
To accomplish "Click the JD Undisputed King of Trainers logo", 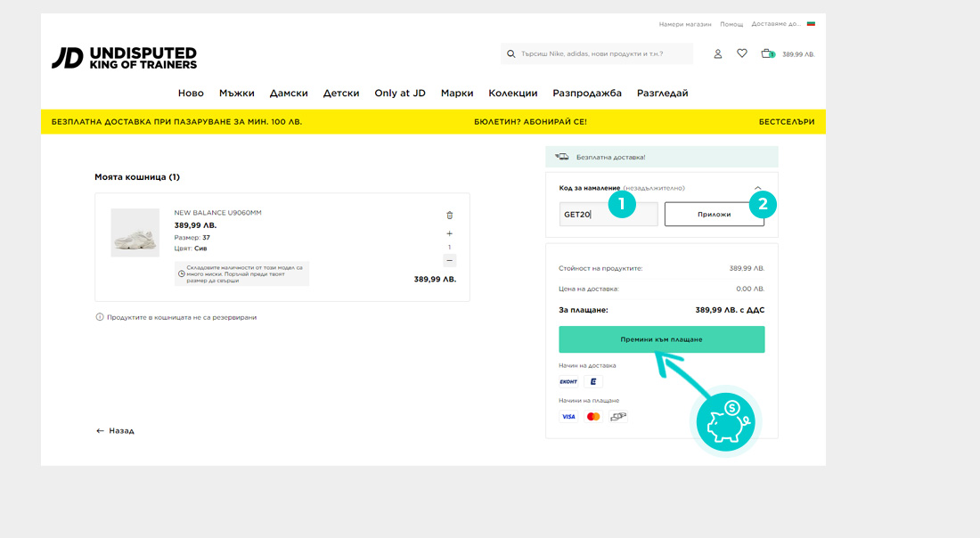I will (x=124, y=58).
